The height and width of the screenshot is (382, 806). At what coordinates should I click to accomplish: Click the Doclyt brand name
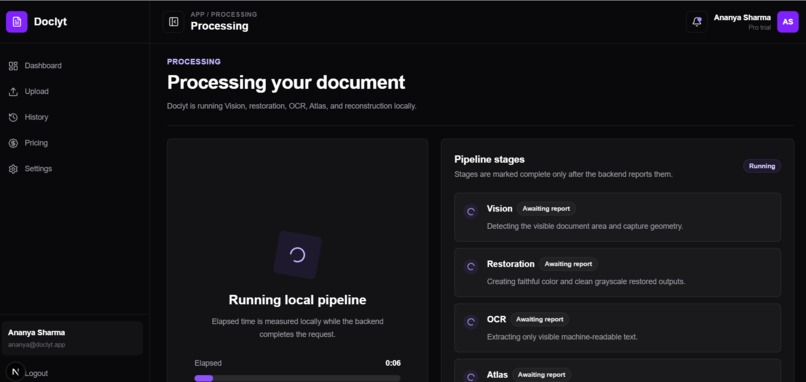coord(50,22)
